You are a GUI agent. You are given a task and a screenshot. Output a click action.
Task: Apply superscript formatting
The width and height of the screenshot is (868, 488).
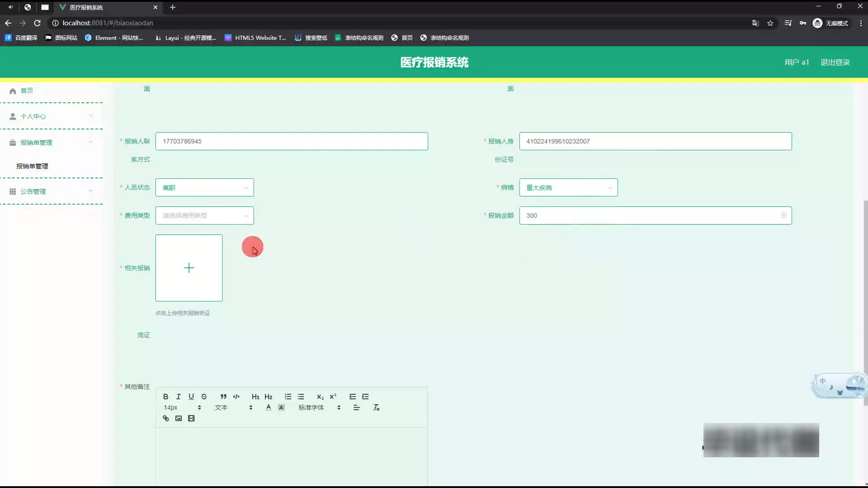click(x=333, y=397)
